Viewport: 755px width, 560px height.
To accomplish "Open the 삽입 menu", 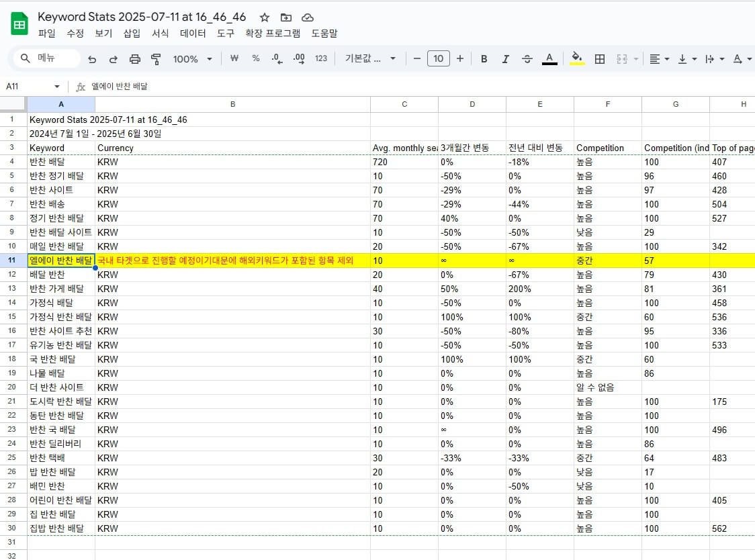I will pyautogui.click(x=132, y=33).
